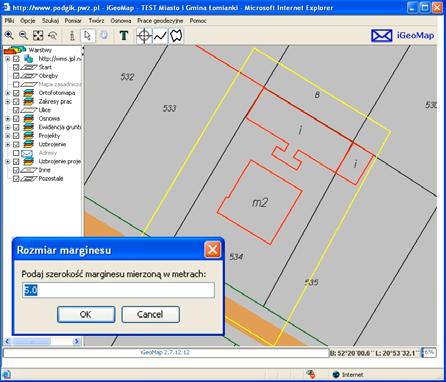Click the blocked-content status bar icon
Screen dimensions: 446x382
click(310, 374)
